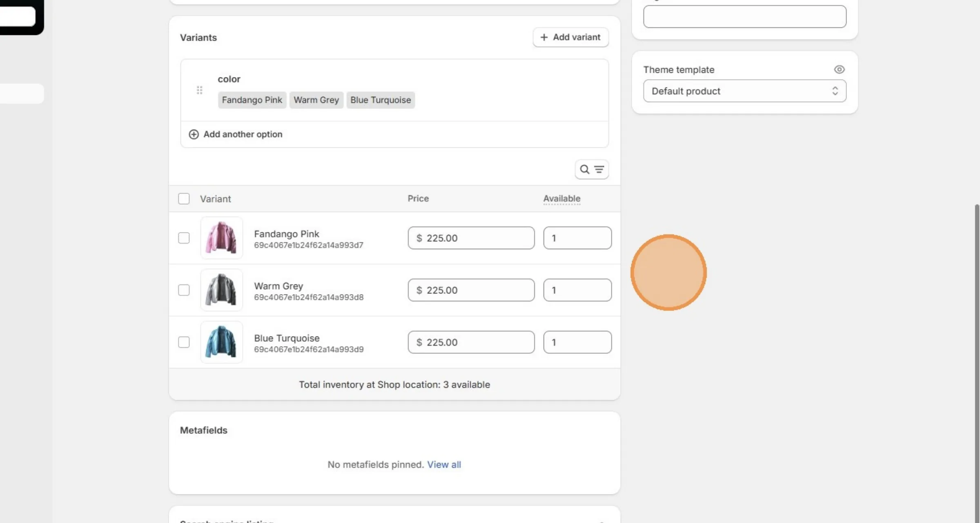Click the Total inventory at Shop location text
The image size is (980, 523).
tap(394, 384)
